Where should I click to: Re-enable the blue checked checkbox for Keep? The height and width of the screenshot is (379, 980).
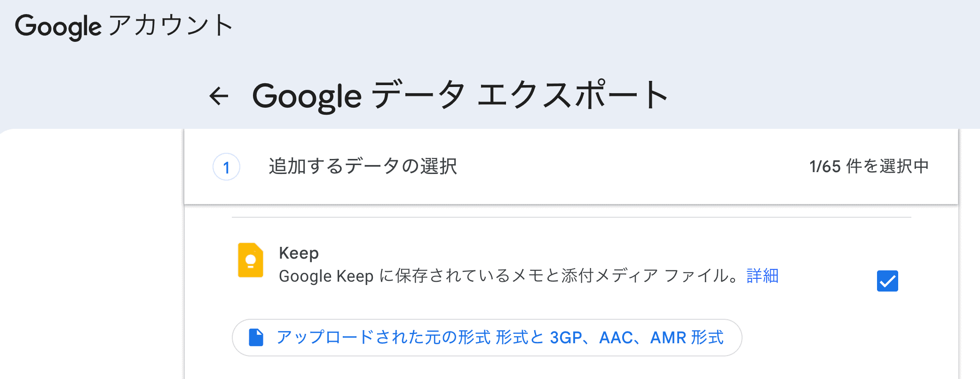click(x=888, y=281)
